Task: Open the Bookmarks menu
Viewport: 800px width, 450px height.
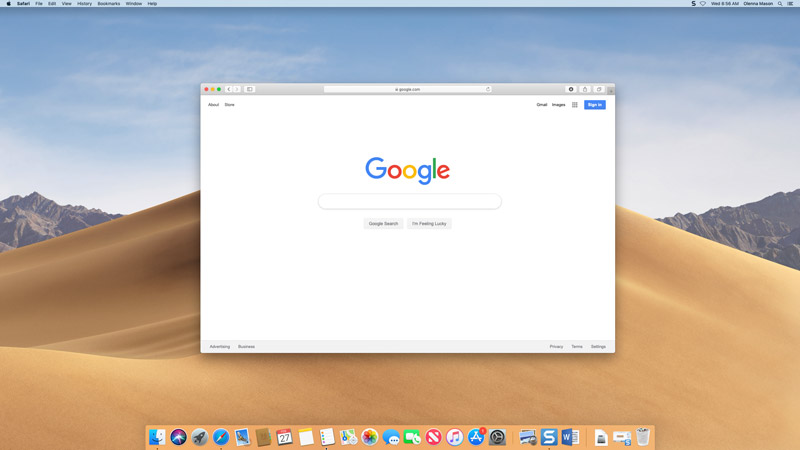Action: click(109, 4)
